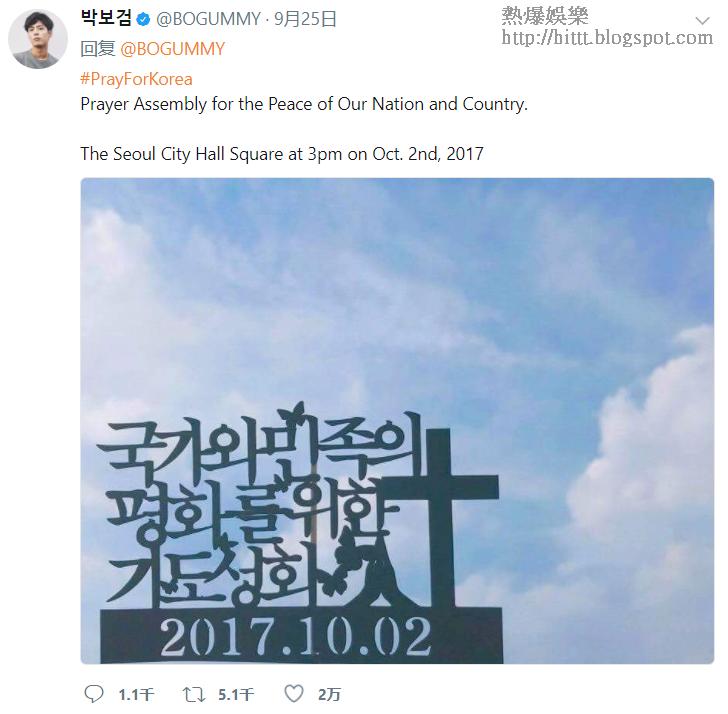728x714 pixels.
Task: Enlarge the sky and cross tweet image
Action: coord(397,421)
